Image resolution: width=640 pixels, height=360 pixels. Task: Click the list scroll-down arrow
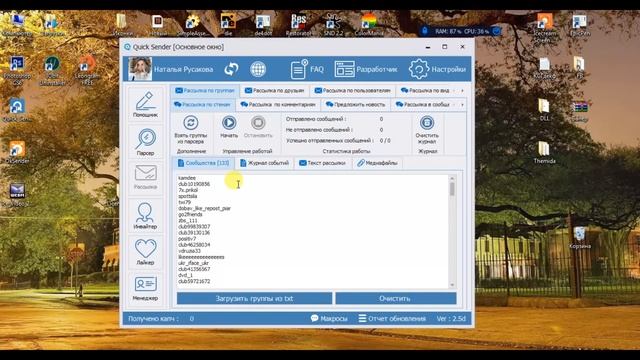452,285
